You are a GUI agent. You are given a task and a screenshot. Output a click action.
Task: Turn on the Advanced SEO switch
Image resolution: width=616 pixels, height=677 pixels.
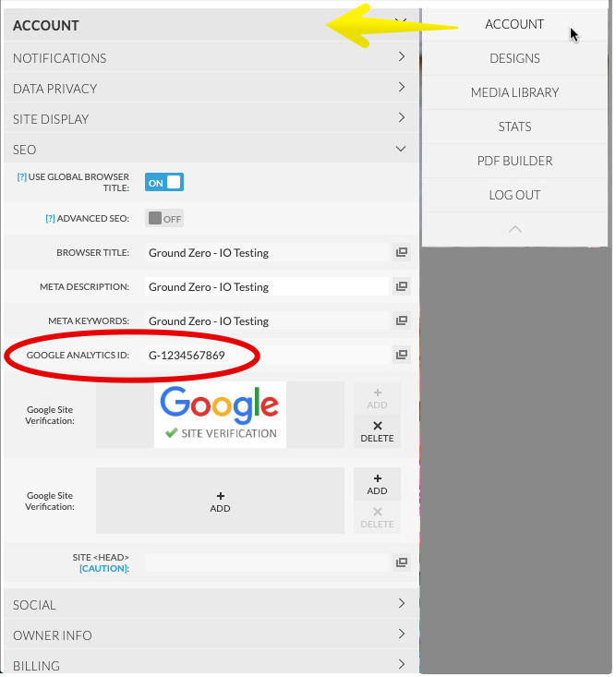(165, 219)
